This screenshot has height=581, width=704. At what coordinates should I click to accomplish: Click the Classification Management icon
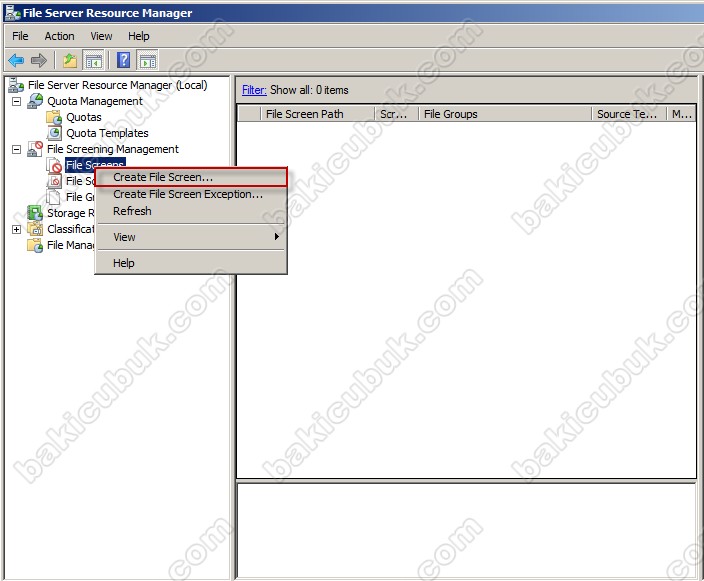coord(35,229)
